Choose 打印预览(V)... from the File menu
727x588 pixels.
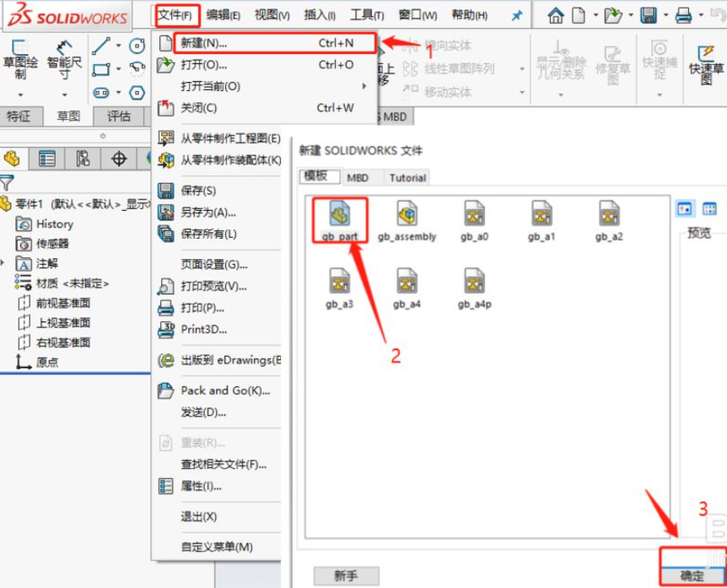click(218, 286)
